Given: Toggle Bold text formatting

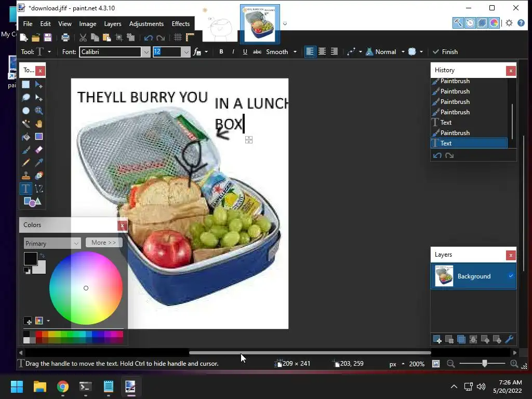Looking at the screenshot, I should [221, 51].
